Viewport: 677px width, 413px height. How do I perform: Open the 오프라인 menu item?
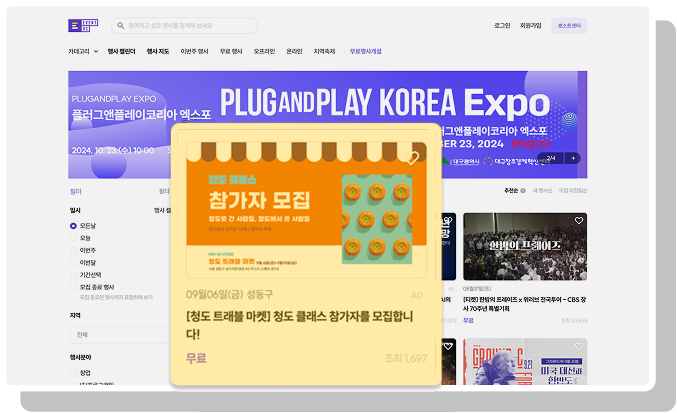[264, 51]
